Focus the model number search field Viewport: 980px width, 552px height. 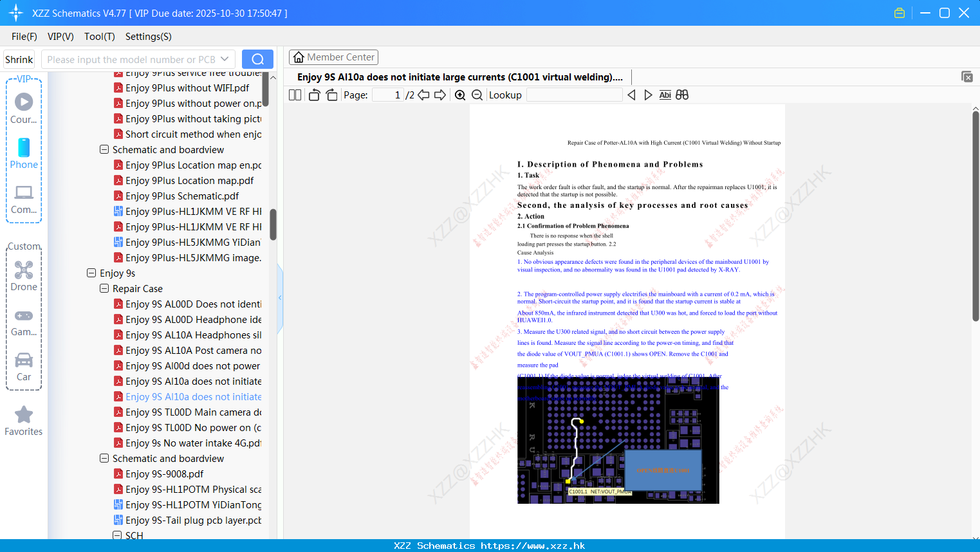[131, 59]
